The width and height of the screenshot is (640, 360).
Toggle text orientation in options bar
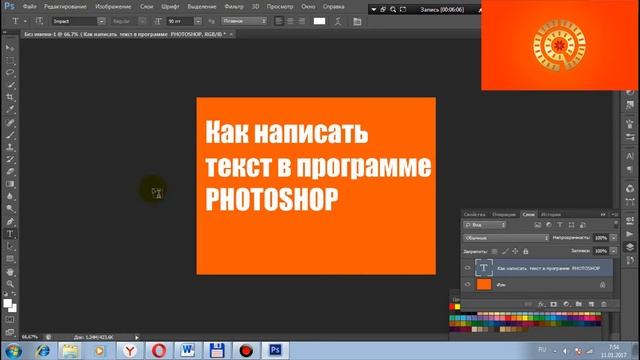pyautogui.click(x=39, y=21)
